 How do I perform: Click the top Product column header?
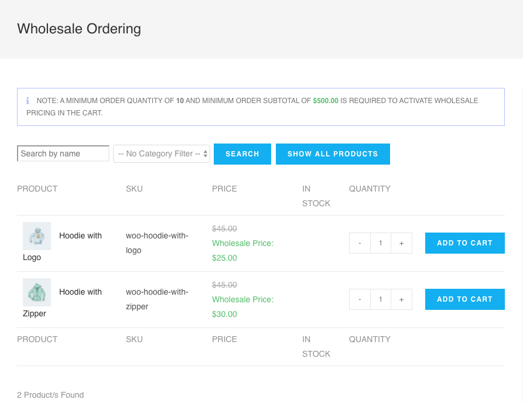[x=37, y=189]
